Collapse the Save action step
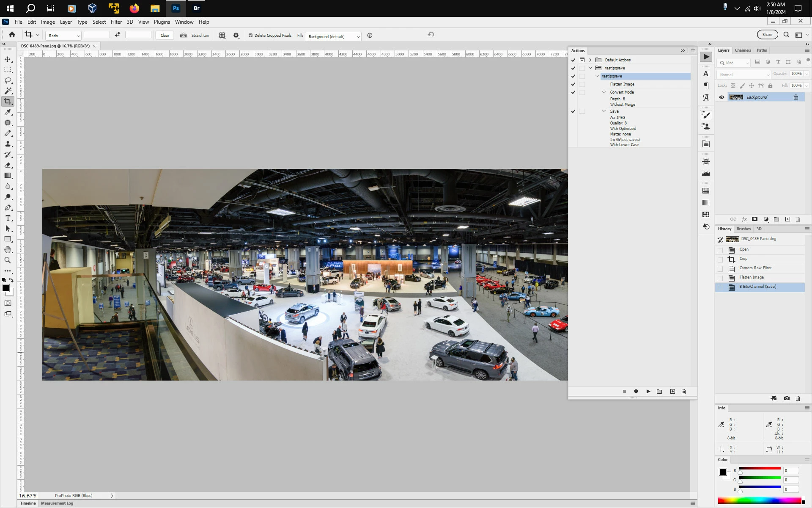 [604, 111]
